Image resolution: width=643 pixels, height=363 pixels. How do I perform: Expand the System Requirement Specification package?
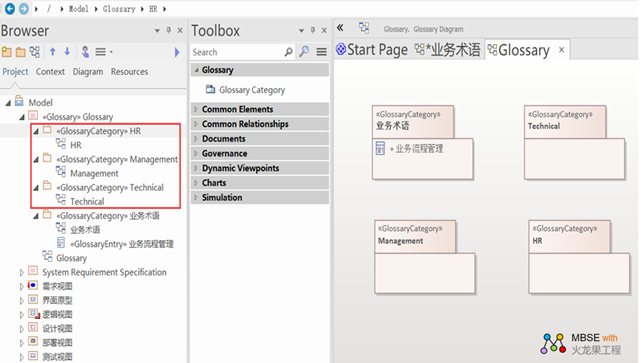pos(22,272)
